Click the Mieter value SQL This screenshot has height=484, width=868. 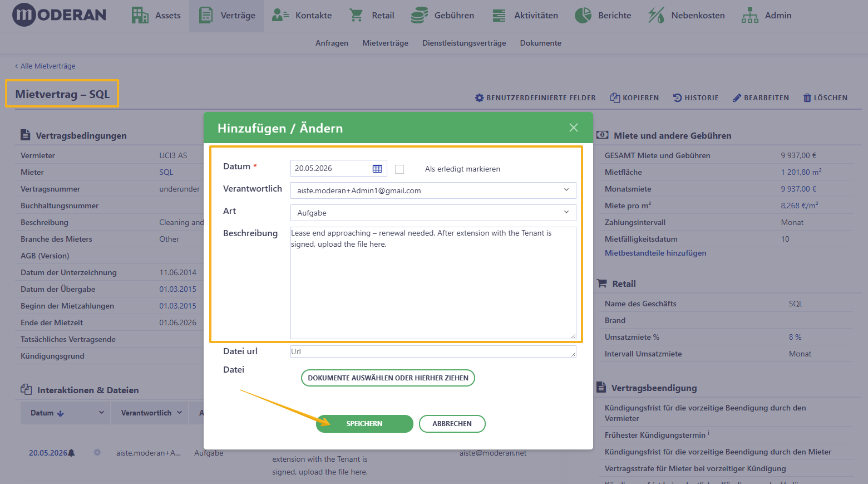166,172
